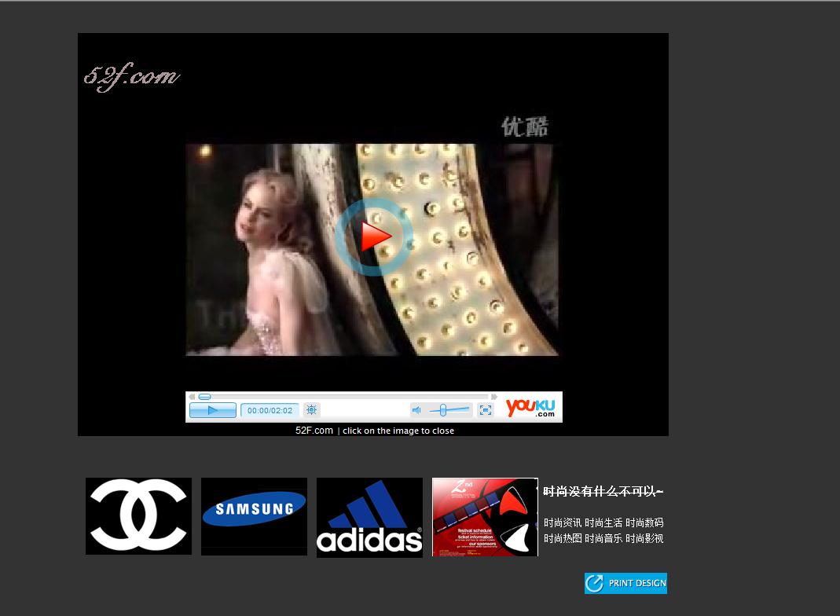
Task: Enter fullscreen mode in the player
Action: click(x=486, y=410)
